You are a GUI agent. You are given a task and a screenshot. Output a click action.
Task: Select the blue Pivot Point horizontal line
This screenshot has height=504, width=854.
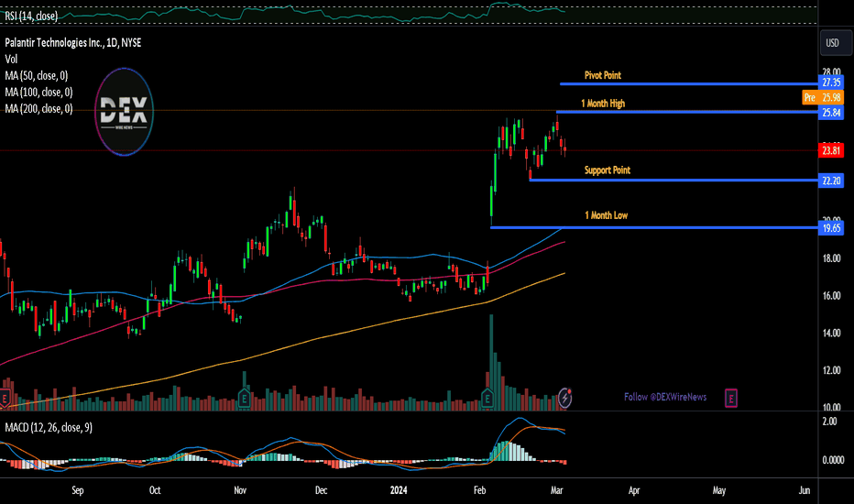(688, 84)
